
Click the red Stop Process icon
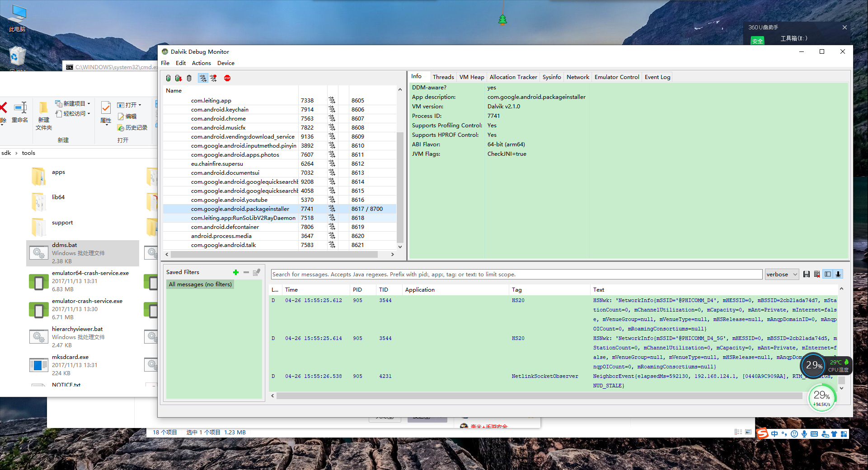(227, 78)
